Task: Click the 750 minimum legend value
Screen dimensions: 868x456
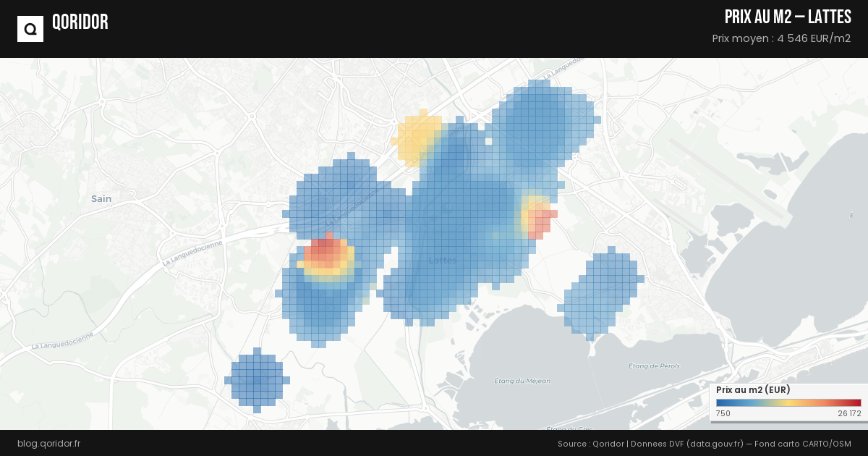Action: pyautogui.click(x=723, y=414)
